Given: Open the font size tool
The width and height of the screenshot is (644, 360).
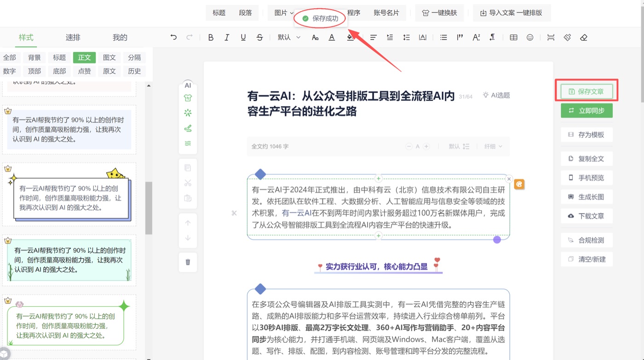Looking at the screenshot, I should pos(315,38).
